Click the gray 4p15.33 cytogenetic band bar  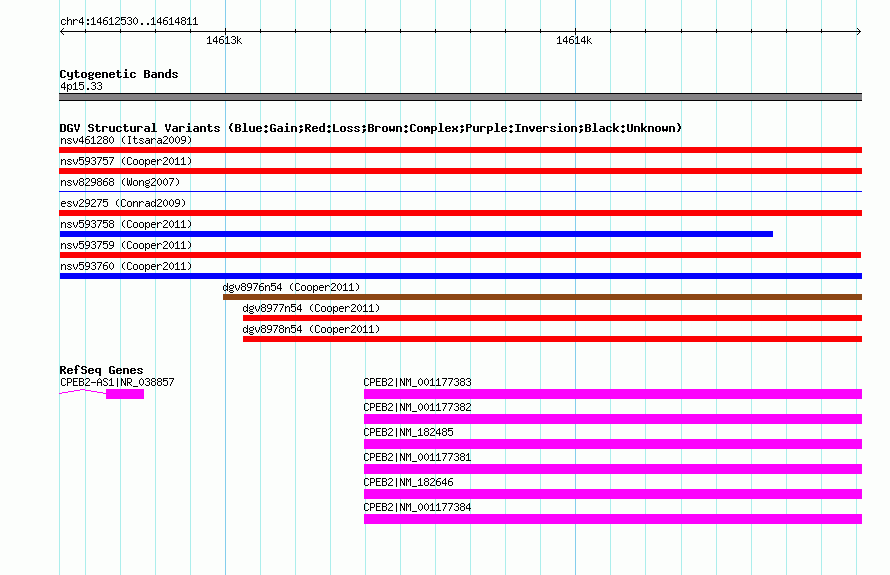460,97
